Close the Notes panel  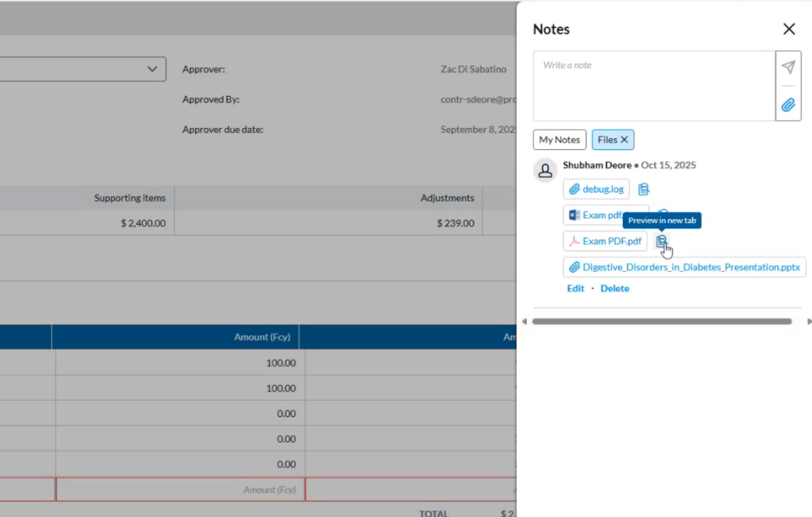(789, 29)
